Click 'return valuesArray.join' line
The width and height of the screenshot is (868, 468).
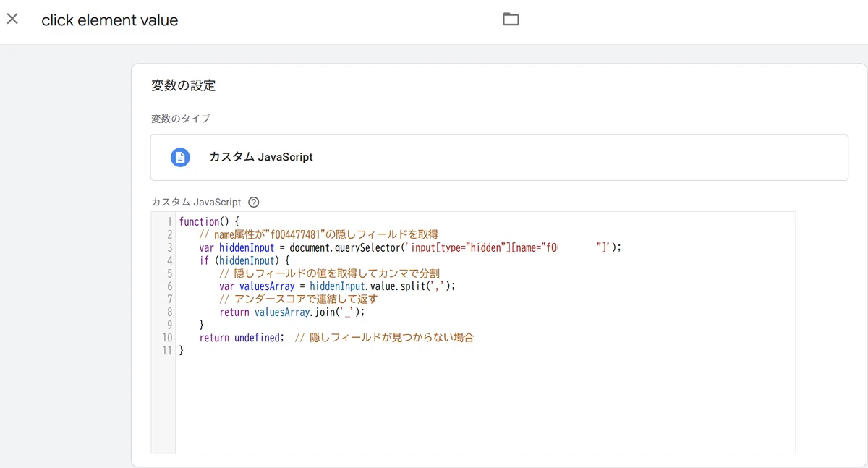(292, 312)
